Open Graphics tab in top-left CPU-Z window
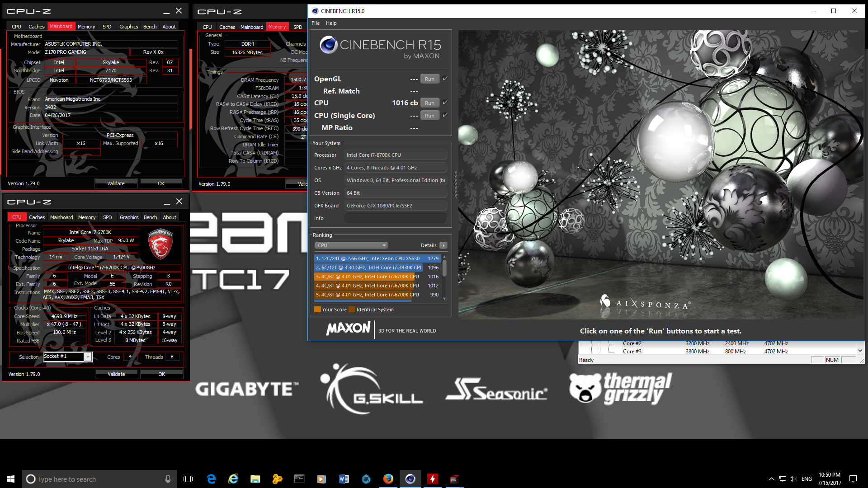This screenshot has width=868, height=488. tap(129, 27)
